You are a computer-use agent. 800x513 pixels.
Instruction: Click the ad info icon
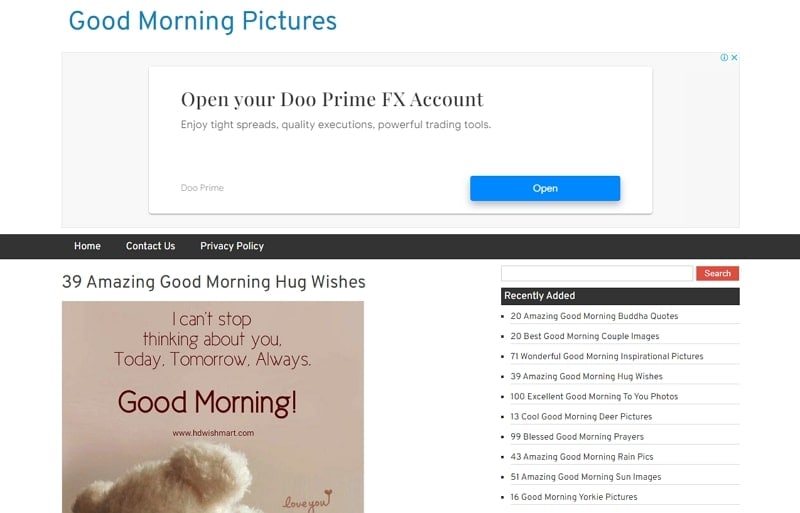pos(723,57)
